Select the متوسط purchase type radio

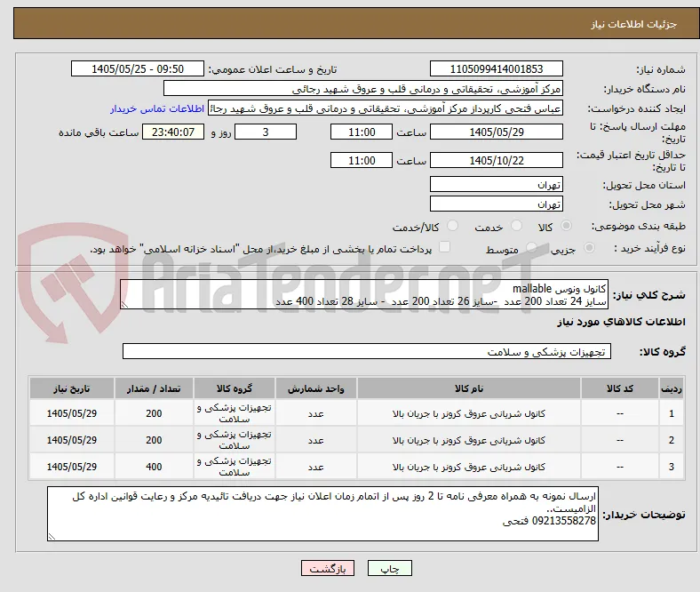531,247
